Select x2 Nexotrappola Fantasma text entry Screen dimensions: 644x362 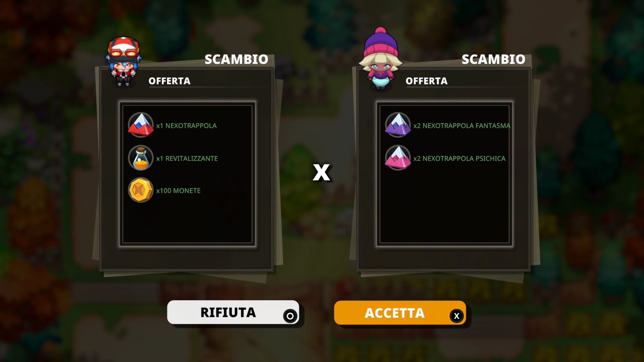coord(462,126)
